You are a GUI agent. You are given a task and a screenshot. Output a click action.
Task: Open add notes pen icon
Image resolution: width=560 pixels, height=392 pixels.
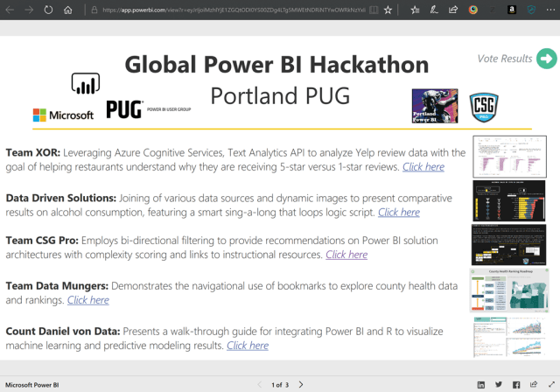click(434, 10)
